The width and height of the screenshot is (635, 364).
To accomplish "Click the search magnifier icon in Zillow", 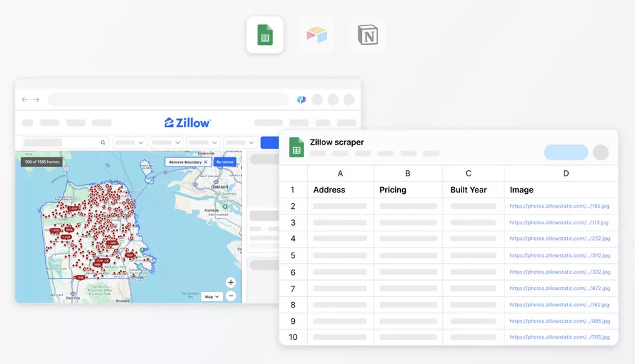I will (x=103, y=142).
